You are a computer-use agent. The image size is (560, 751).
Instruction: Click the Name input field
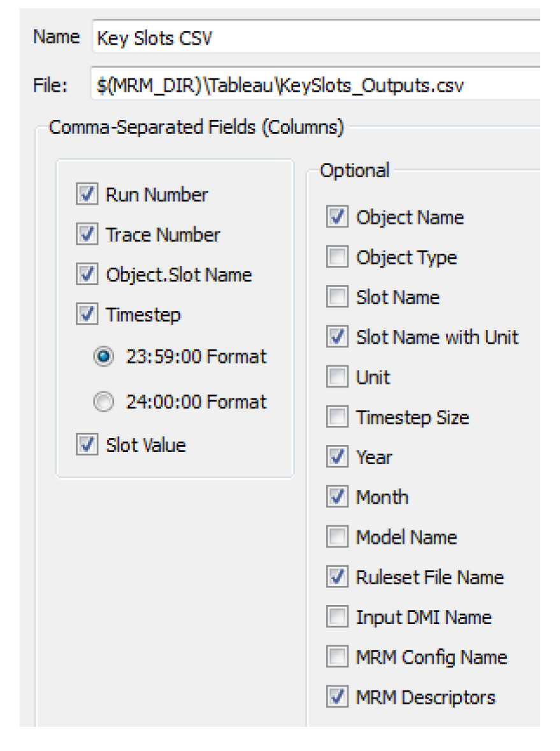[315, 39]
